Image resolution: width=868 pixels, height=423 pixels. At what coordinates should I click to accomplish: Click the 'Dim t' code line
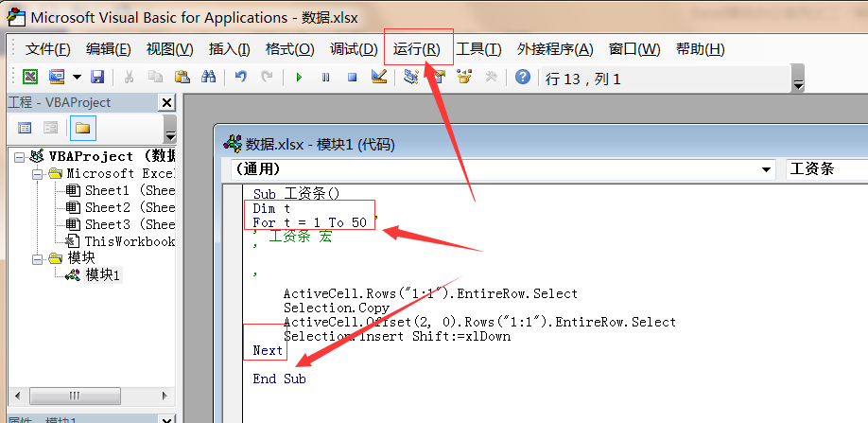click(271, 209)
